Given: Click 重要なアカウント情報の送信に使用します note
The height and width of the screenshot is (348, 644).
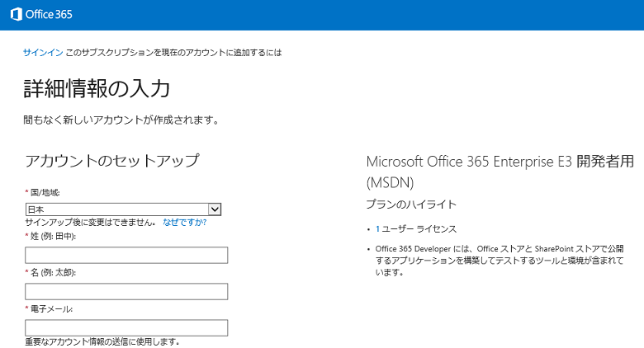Looking at the screenshot, I should pos(102,341).
